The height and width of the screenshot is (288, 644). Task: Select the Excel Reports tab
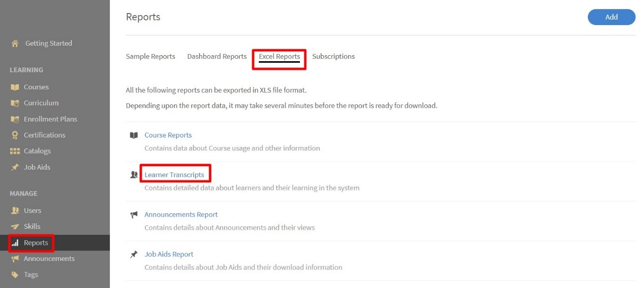(x=279, y=57)
